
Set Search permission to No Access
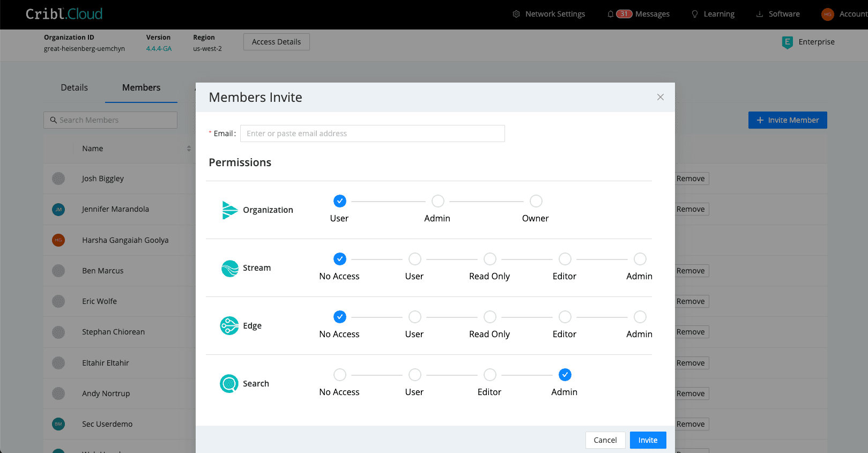(339, 375)
